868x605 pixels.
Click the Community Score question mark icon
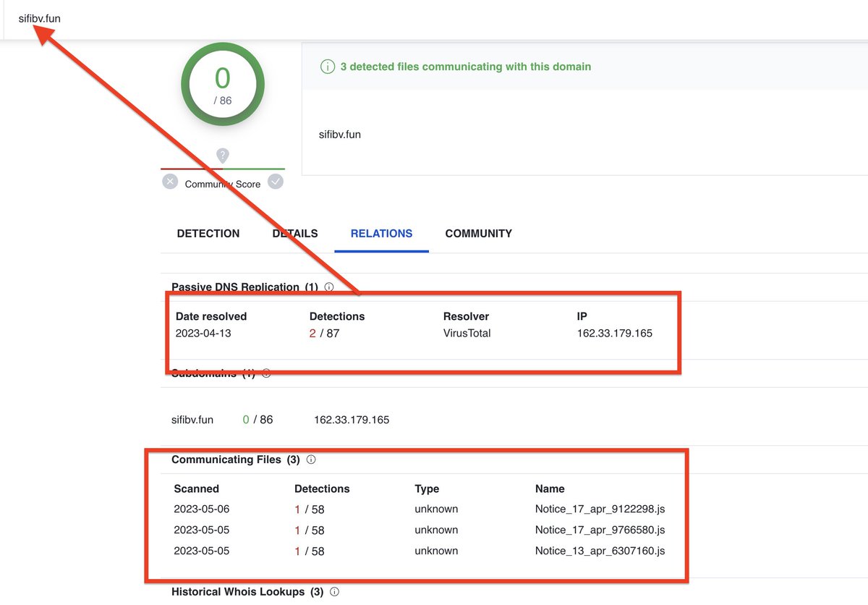pyautogui.click(x=223, y=156)
